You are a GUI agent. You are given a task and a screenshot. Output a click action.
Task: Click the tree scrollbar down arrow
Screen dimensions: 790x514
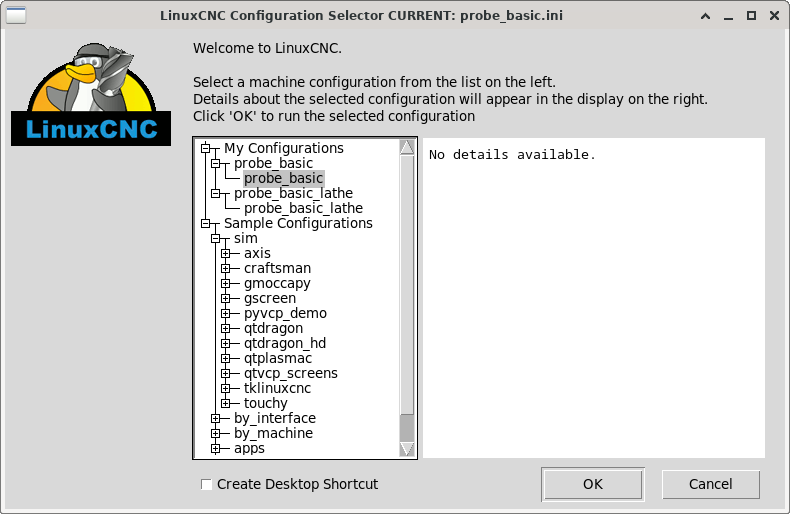pos(407,449)
